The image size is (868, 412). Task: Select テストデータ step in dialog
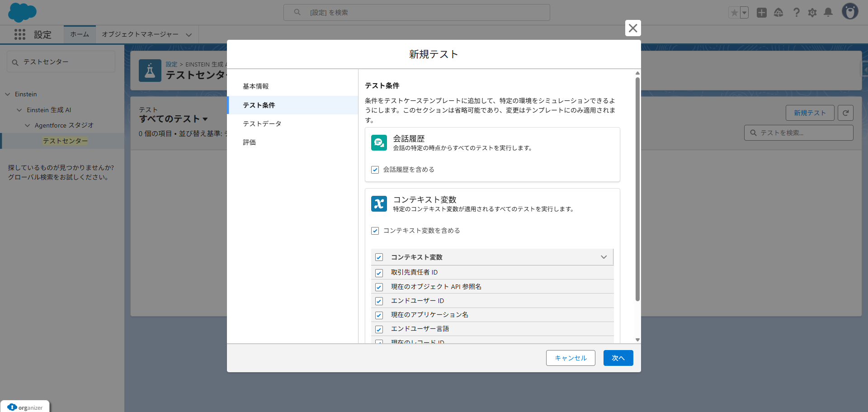coord(292,123)
